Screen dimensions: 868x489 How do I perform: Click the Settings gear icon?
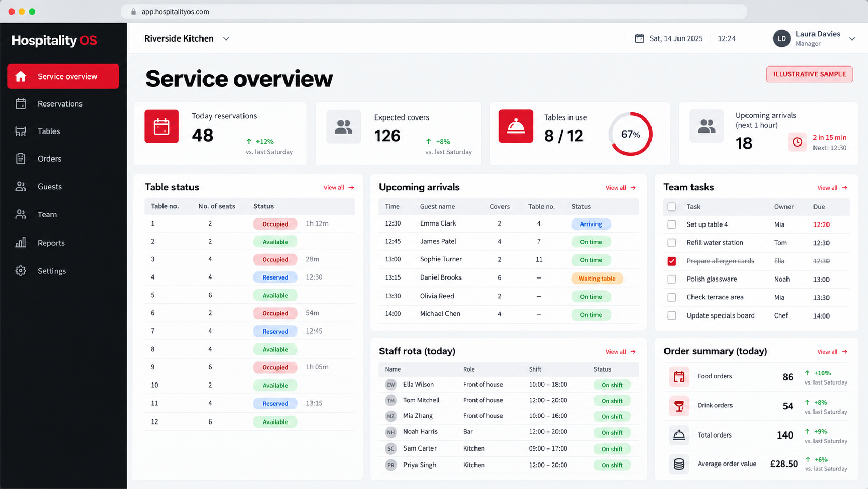pyautogui.click(x=21, y=271)
